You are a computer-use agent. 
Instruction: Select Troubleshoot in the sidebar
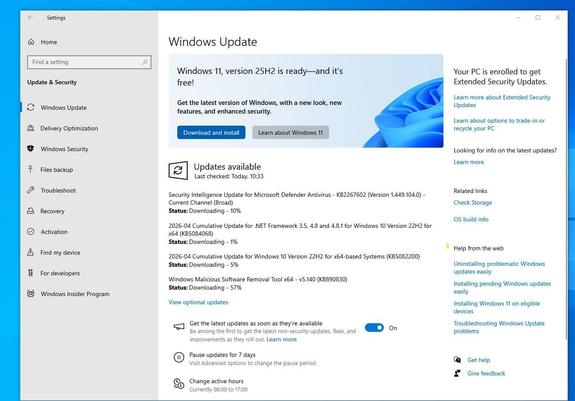click(x=58, y=190)
